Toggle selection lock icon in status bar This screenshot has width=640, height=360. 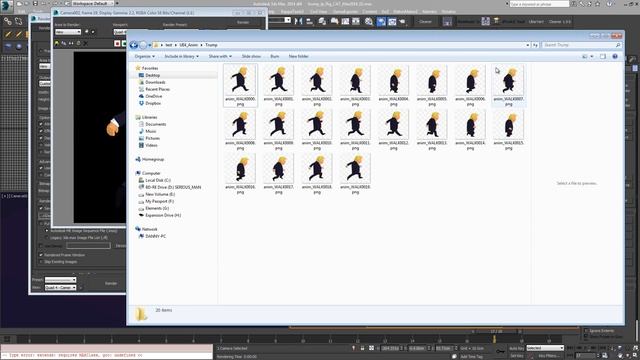[x=362, y=348]
